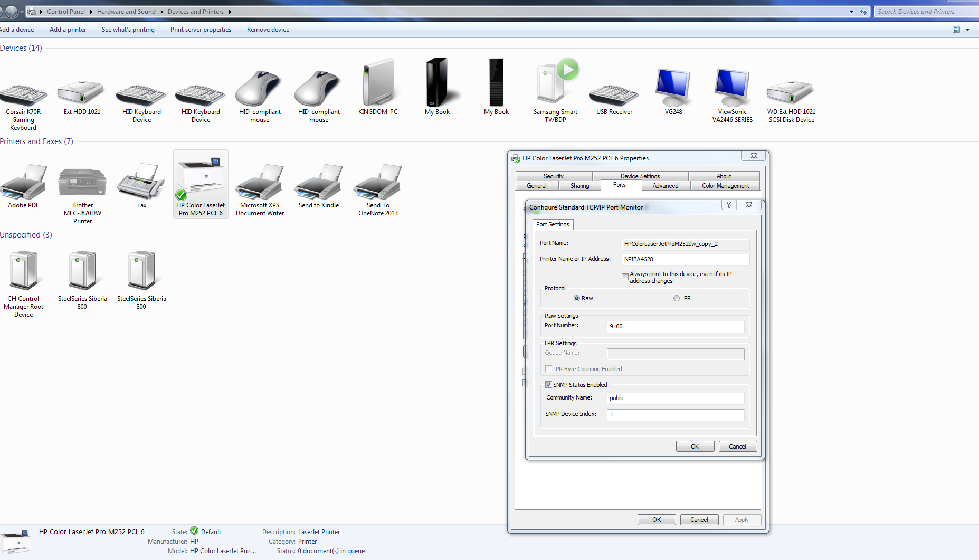
Task: Click the Printer Name or IP Address field
Action: click(686, 260)
